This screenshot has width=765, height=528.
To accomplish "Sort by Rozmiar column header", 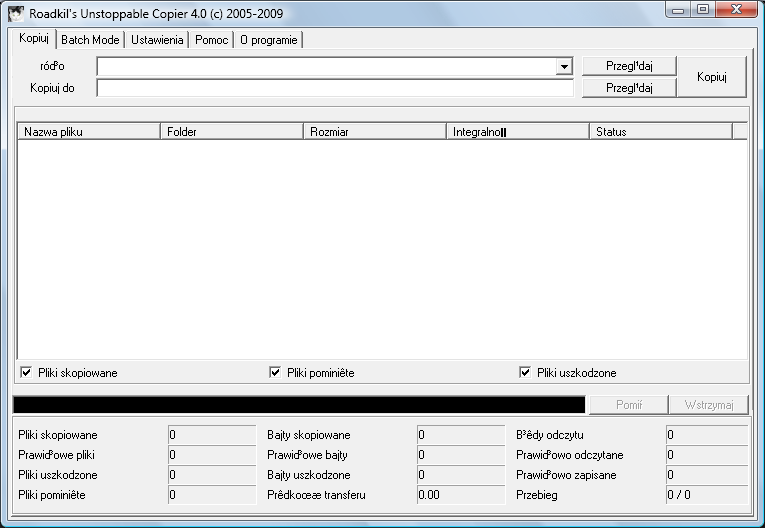I will (x=375, y=132).
